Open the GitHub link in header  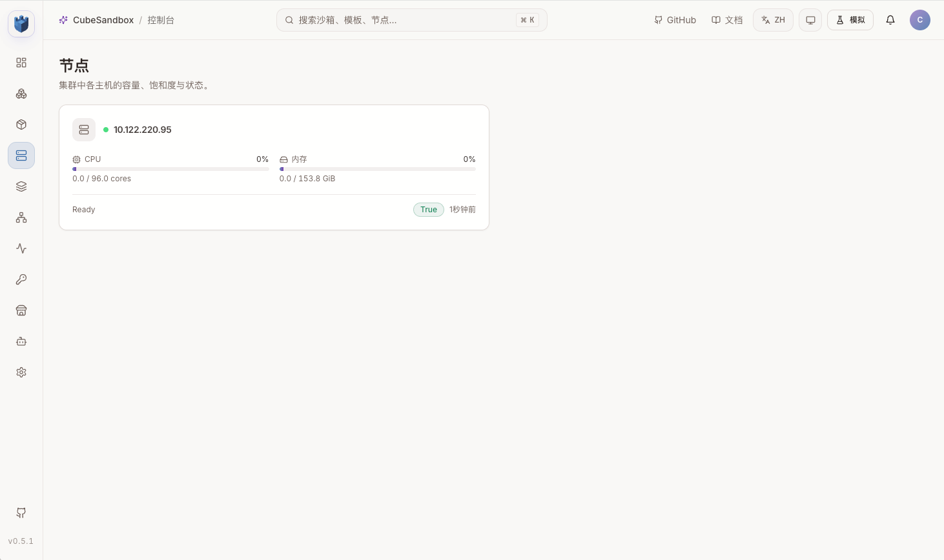point(675,20)
